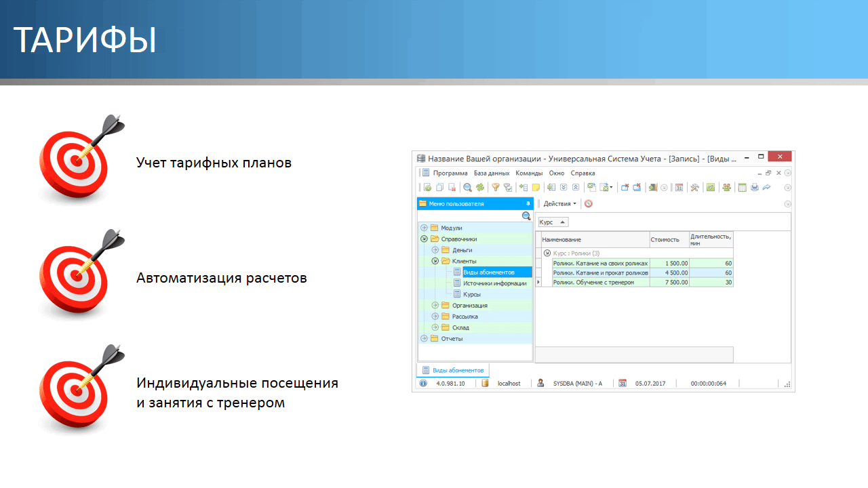Expand the Модули folder node
Screen dimensions: 868x488
point(425,228)
